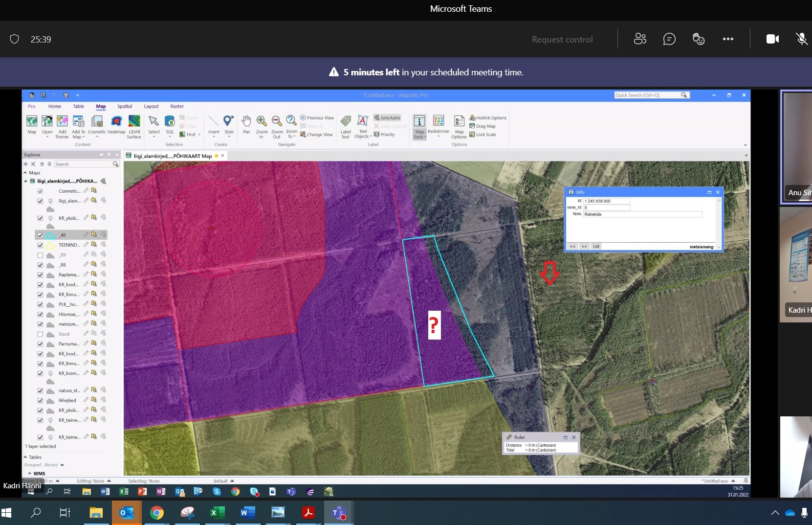Toggle visibility of the _88 layer
Viewport: 812px width, 525px height.
(40, 265)
